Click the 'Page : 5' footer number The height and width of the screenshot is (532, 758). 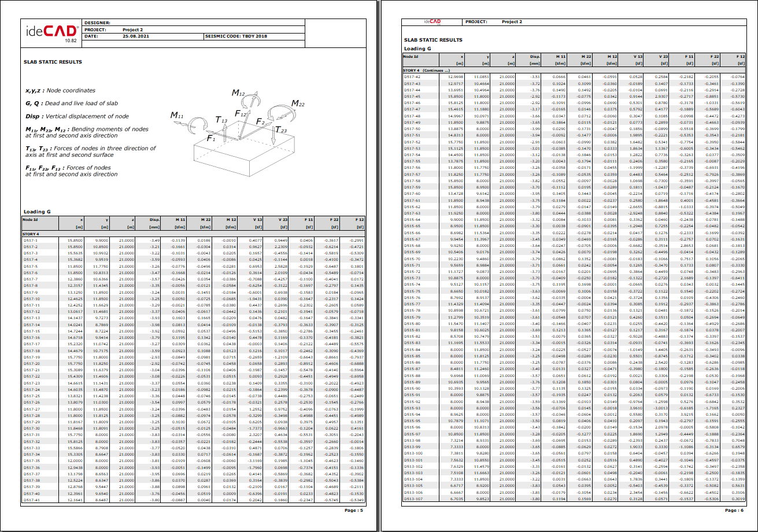point(354,511)
